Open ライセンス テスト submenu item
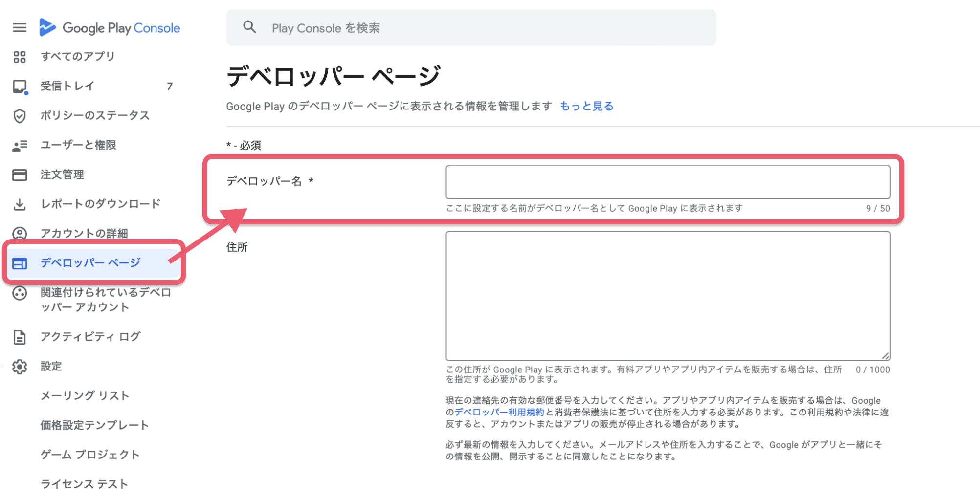 tap(84, 484)
